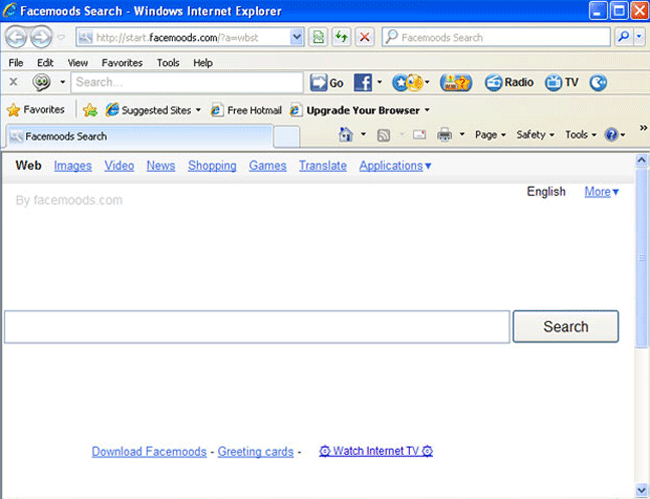Open Radio from the Facemoods toolbar
The image size is (650, 499).
509,82
